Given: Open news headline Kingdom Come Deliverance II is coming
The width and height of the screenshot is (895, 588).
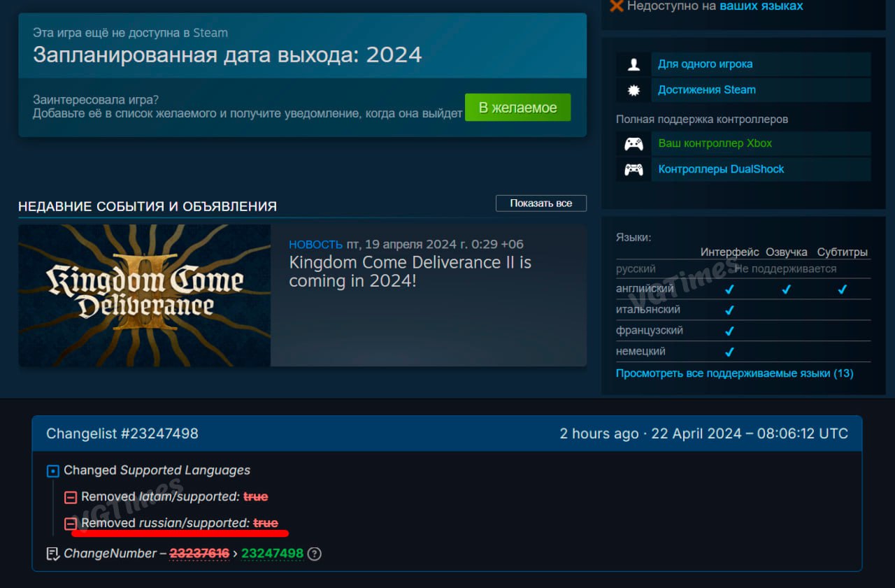Looking at the screenshot, I should point(410,272).
